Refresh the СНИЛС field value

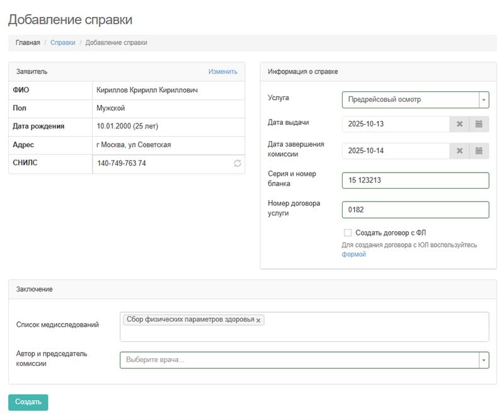pos(238,164)
